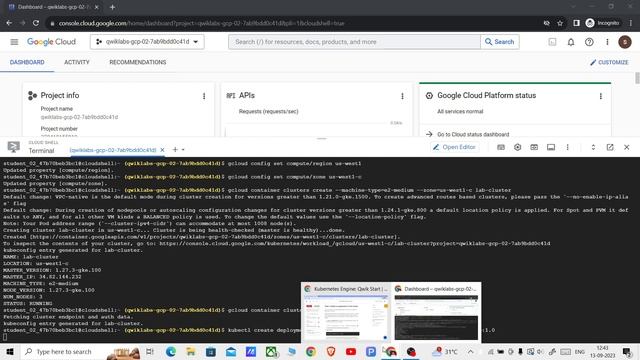The image size is (640, 360).
Task: Open the YouTube taskbar icon
Action: pyautogui.click(x=351, y=351)
